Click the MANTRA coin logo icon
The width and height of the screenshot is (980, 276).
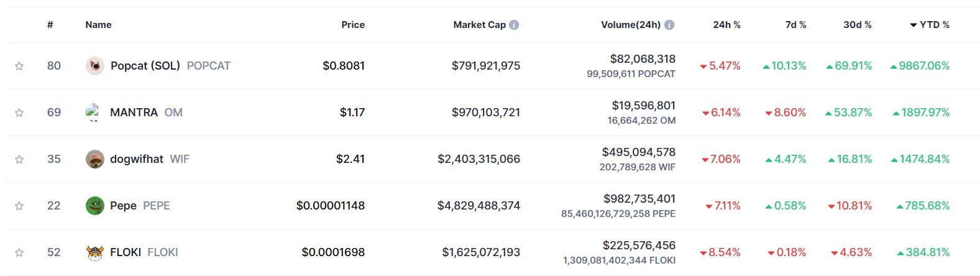click(94, 113)
